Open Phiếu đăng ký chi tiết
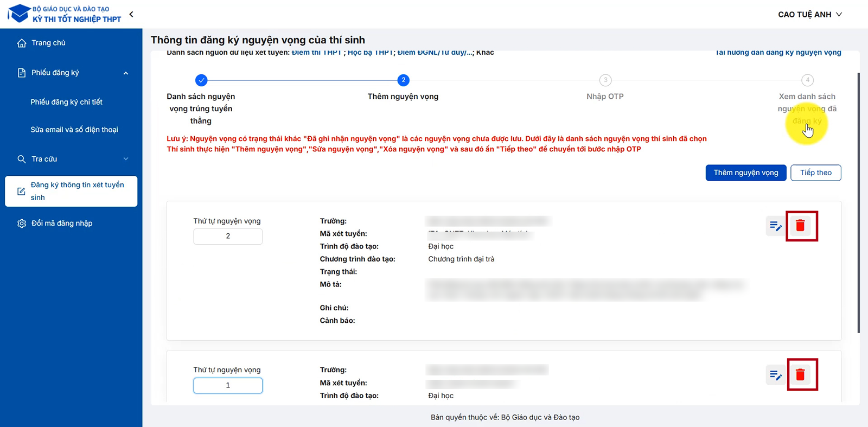This screenshot has height=427, width=868. (66, 102)
